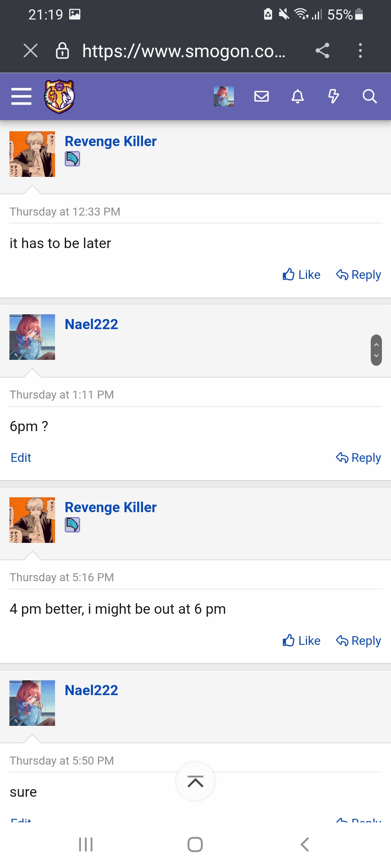The image size is (391, 868).
Task: Tap the browser share icon
Action: pyautogui.click(x=322, y=51)
